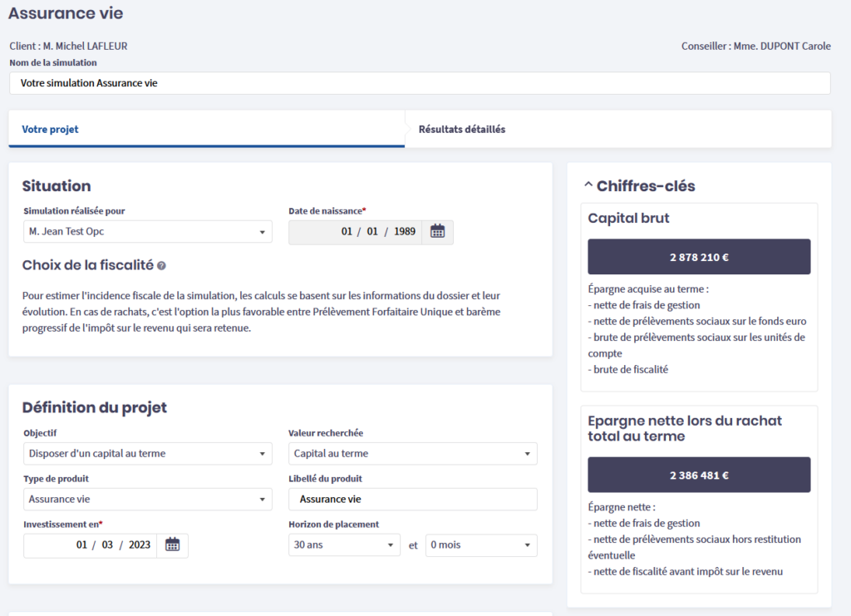The image size is (851, 616).
Task: Click the Capital brut amount 2 878 210 €
Action: [x=699, y=257]
